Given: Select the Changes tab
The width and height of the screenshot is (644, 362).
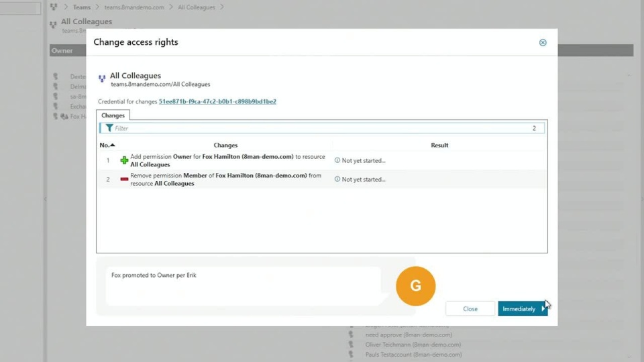Looking at the screenshot, I should tap(113, 115).
